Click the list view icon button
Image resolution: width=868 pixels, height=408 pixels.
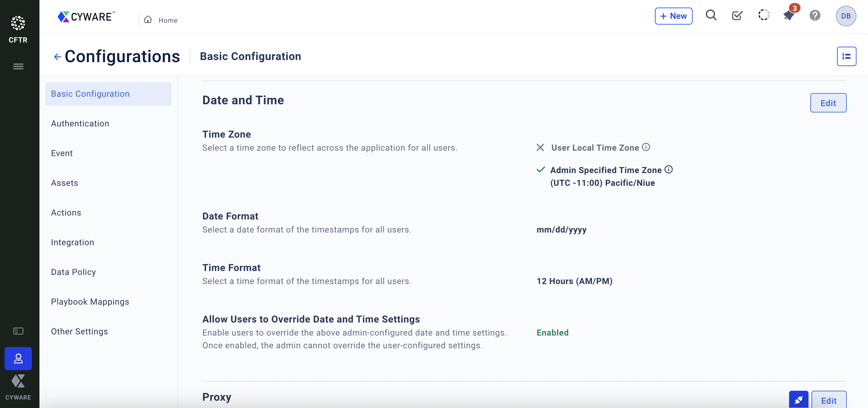click(846, 56)
